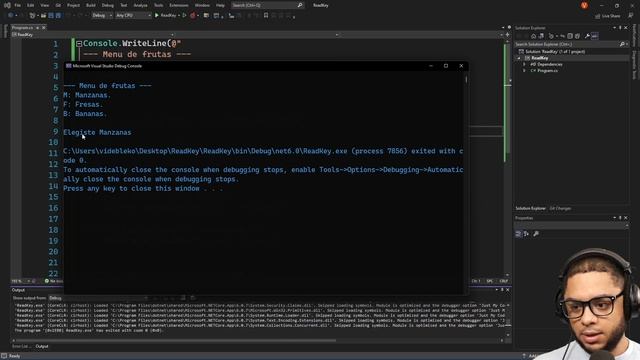This screenshot has width=640, height=360.
Task: Click the Live Share button
Action: click(x=608, y=16)
